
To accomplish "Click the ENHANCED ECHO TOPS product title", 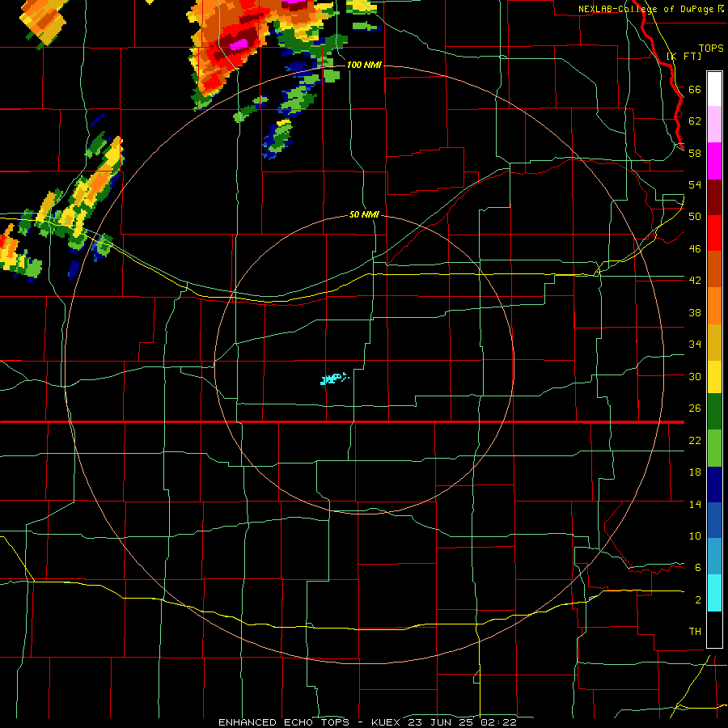I will tap(284, 722).
